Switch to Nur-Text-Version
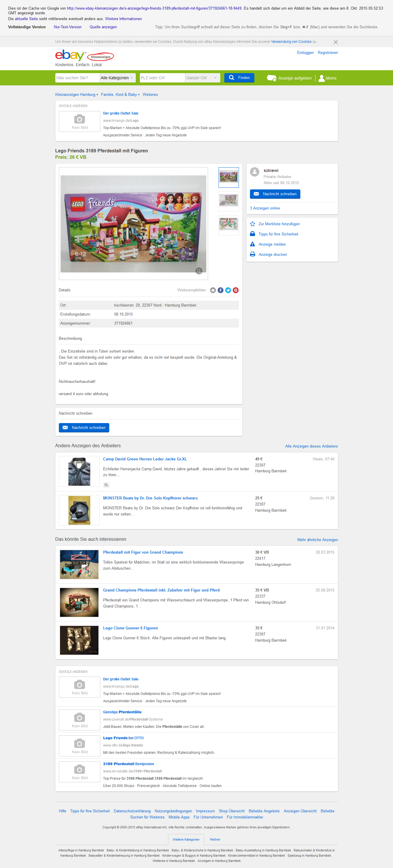 point(68,27)
